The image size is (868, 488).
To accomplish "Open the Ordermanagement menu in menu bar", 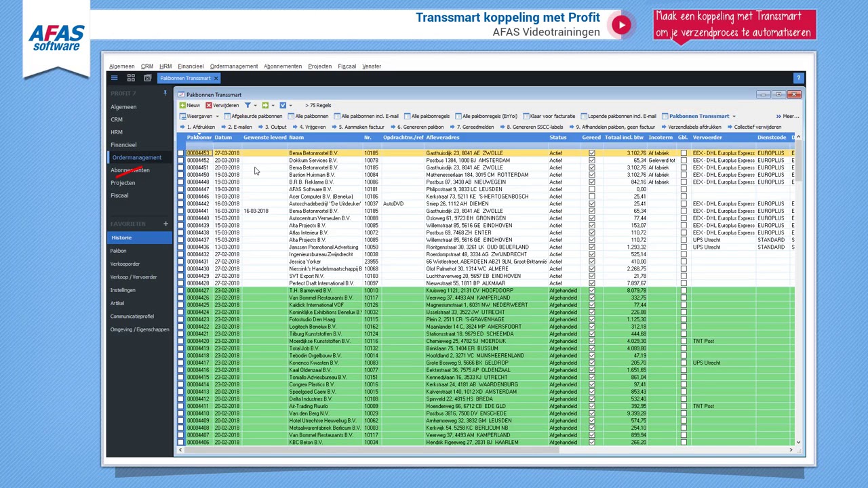I will pos(233,66).
